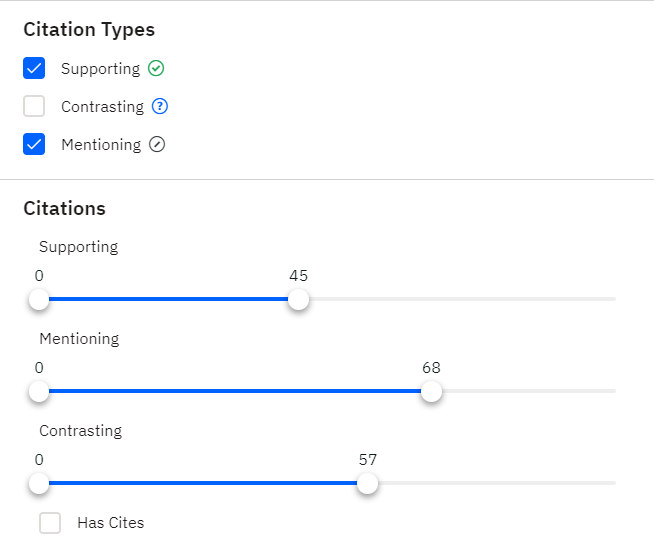
Task: Click the Contrasting slider minimum handle at 0
Action: (x=39, y=483)
